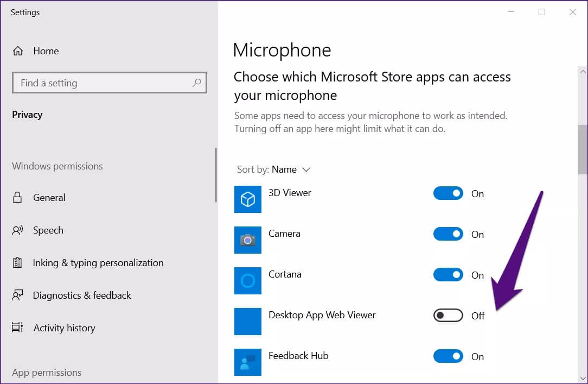588x384 pixels.
Task: Click the scrollbar down arrow
Action: [583, 378]
